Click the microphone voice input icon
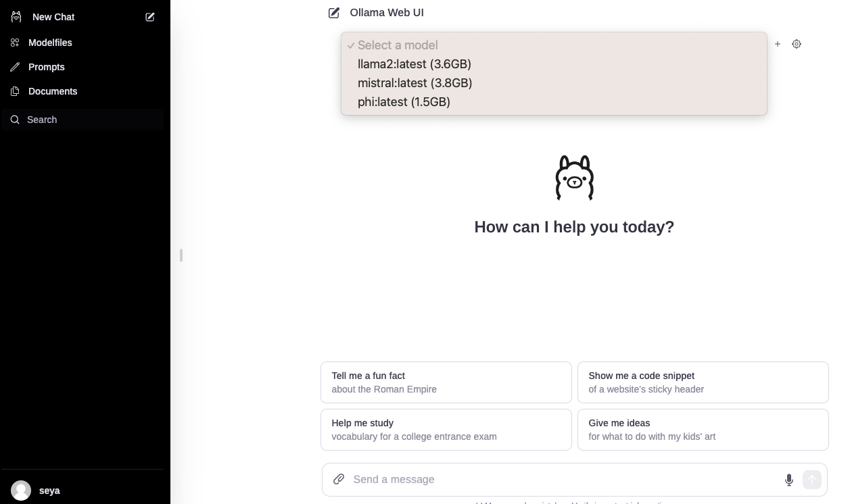The height and width of the screenshot is (504, 852). (x=789, y=480)
